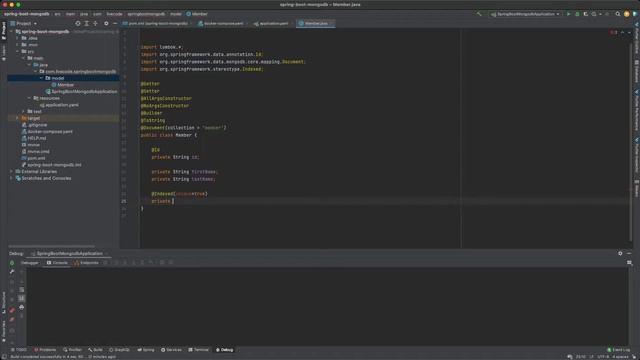Screen dimensions: 640x360
Task: Open the Endpoints tab in Debug panel
Action: (87, 263)
